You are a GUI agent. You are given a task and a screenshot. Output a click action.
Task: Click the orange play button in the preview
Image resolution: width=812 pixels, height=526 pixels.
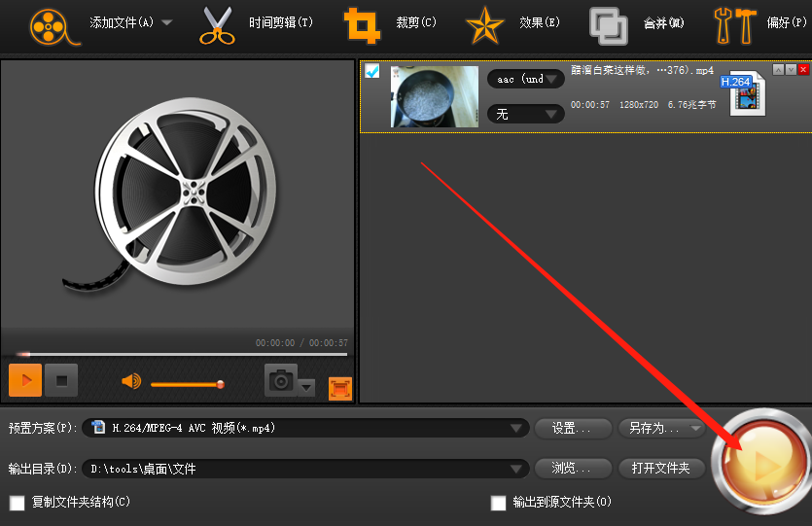25,380
